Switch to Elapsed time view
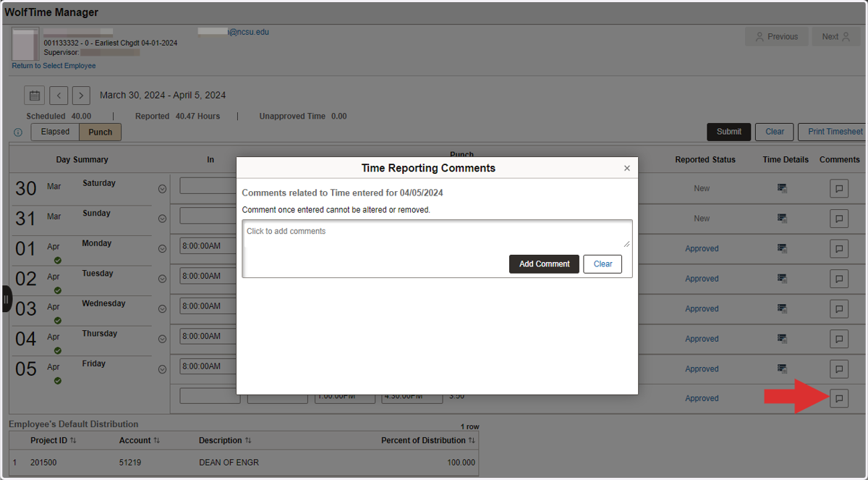 click(x=55, y=132)
